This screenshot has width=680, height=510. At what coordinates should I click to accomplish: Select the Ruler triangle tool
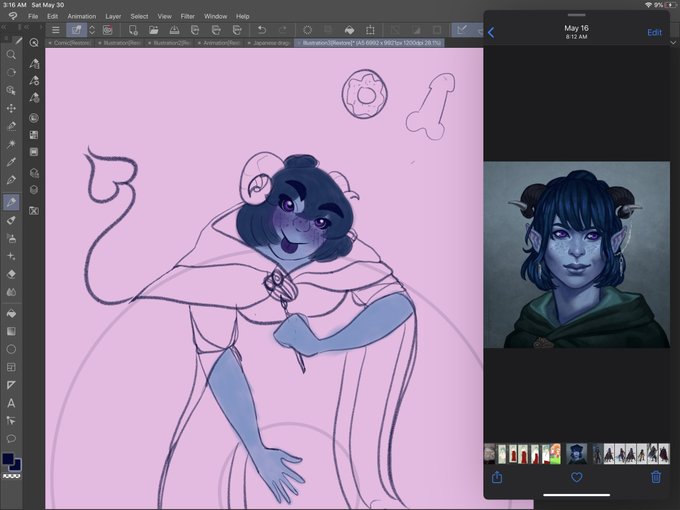point(11,385)
